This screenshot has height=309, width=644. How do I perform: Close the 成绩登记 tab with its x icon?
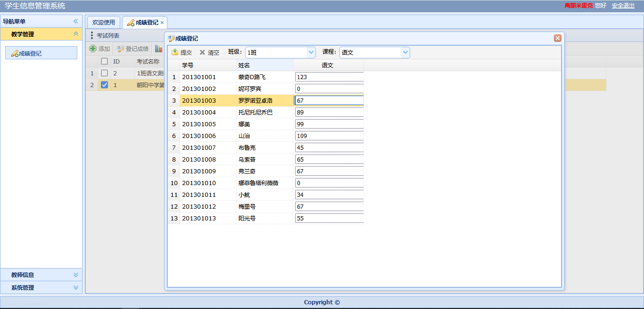(x=162, y=23)
